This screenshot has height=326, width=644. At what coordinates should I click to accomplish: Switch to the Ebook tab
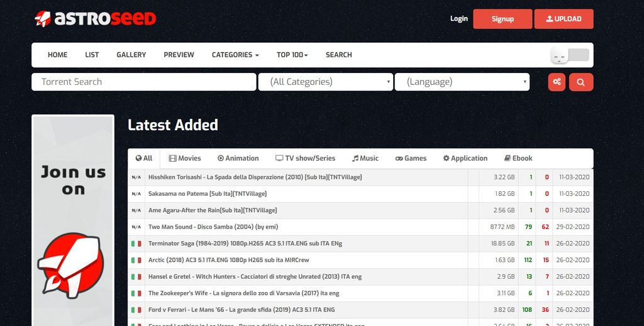(x=518, y=158)
